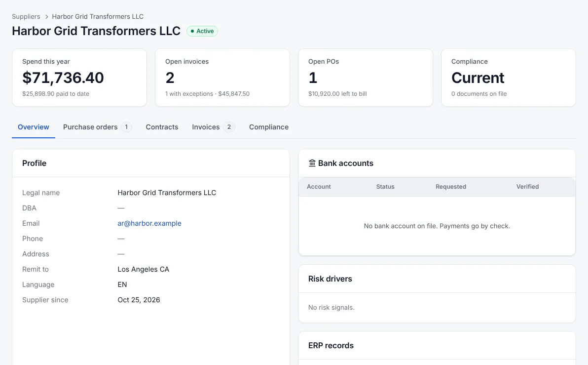Screen dimensions: 588x365
Task: Click the Account column header
Action: 319,187
